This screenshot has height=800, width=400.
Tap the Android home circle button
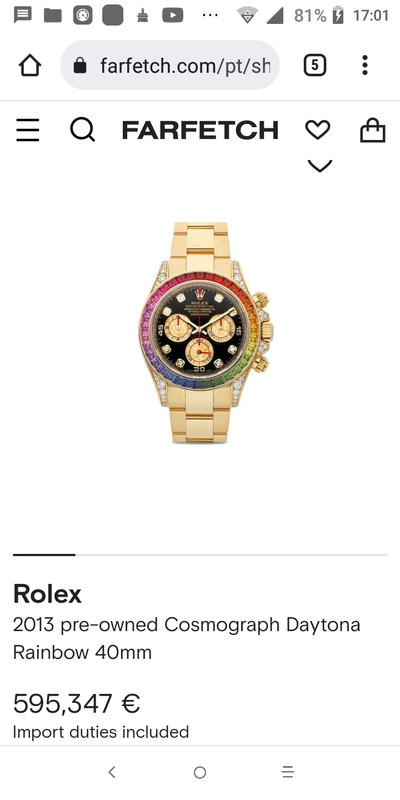200,772
